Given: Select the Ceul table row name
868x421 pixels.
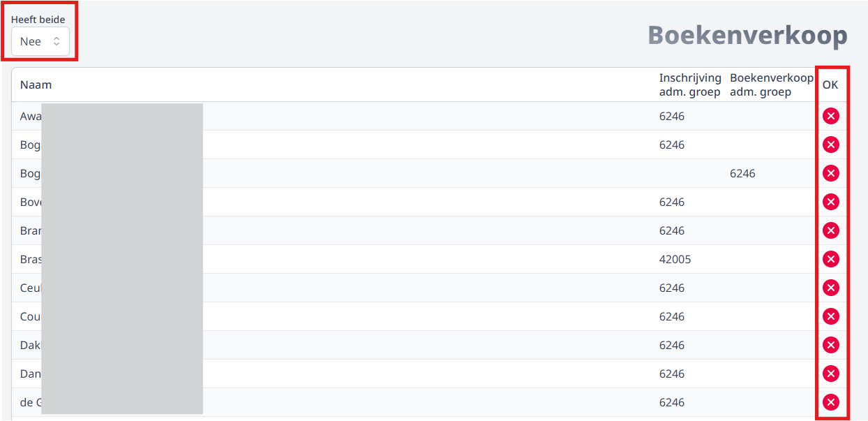Looking at the screenshot, I should point(31,288).
